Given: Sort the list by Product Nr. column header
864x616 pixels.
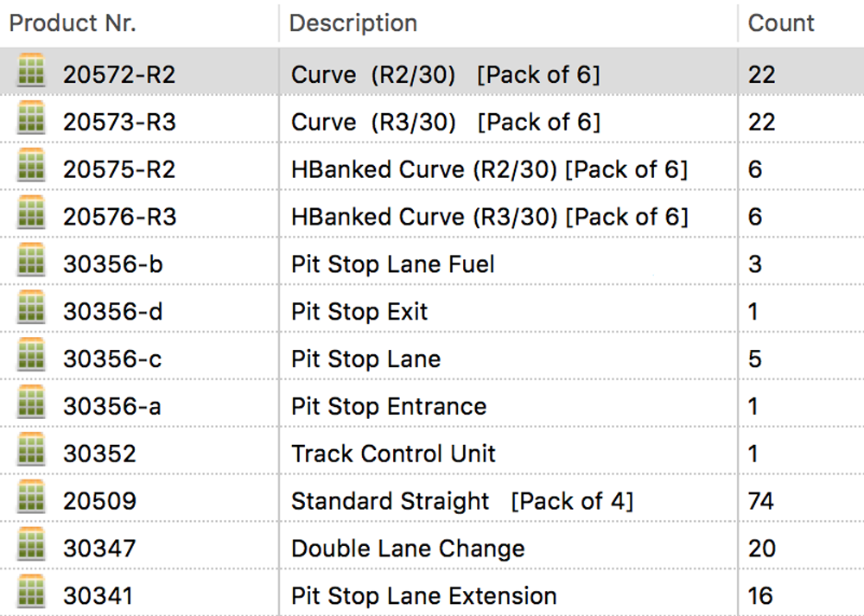Looking at the screenshot, I should pos(73,23).
